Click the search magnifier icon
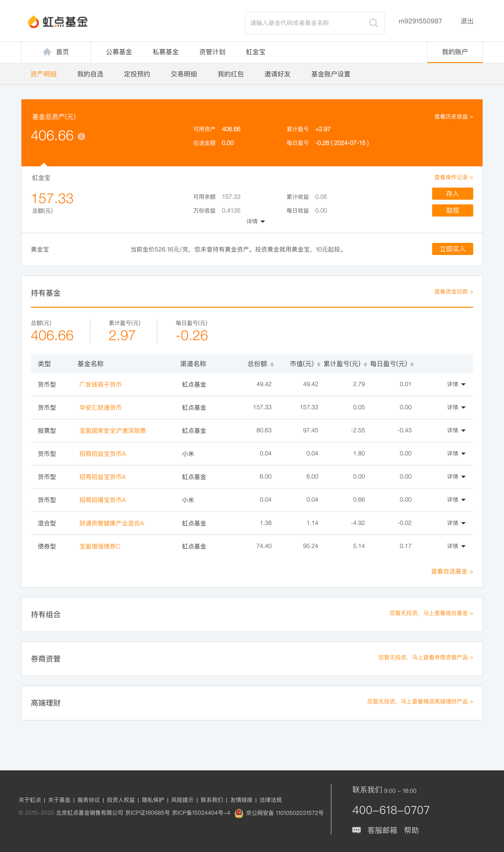 (x=373, y=23)
